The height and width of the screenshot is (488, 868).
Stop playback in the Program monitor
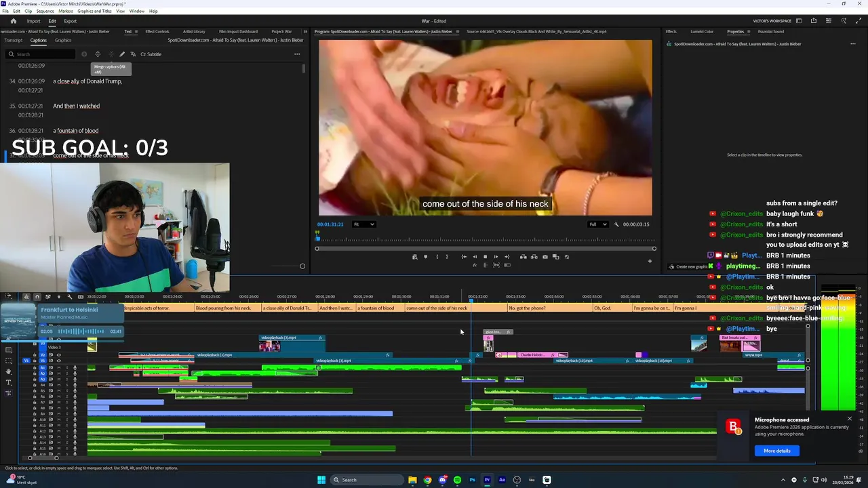coord(485,257)
